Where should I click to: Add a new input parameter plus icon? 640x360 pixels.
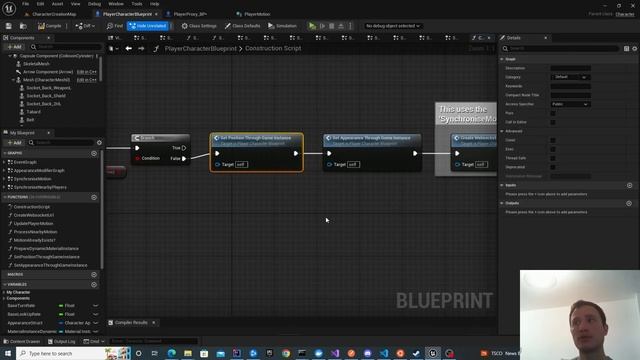(x=629, y=185)
